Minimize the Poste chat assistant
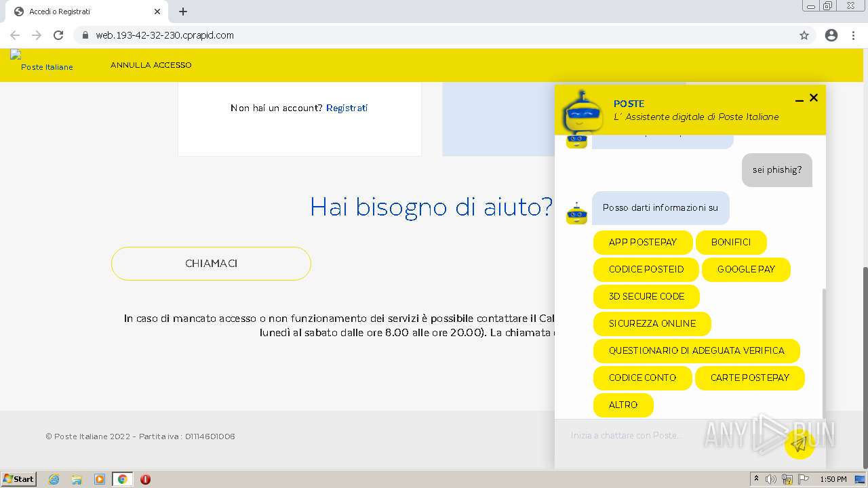This screenshot has height=488, width=868. tap(800, 99)
